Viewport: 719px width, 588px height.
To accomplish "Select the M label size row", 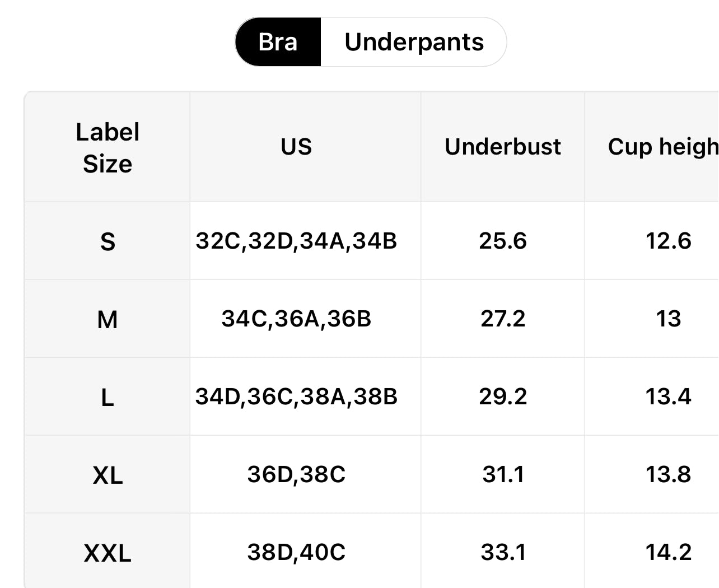I will coord(108,320).
